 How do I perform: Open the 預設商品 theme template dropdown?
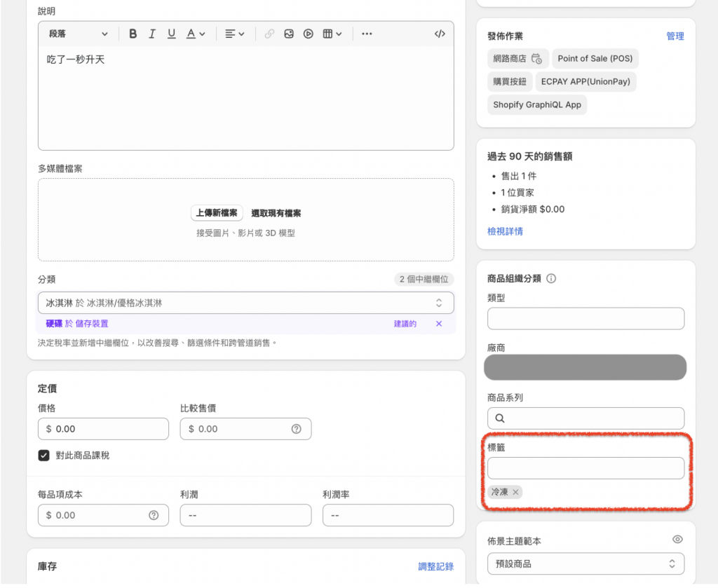[585, 563]
